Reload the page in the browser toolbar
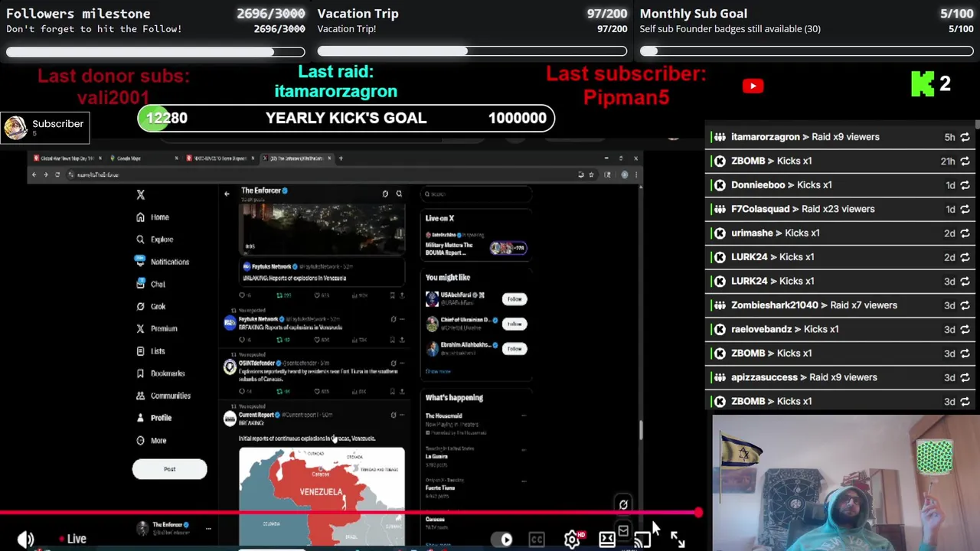The image size is (980, 551). pyautogui.click(x=57, y=174)
